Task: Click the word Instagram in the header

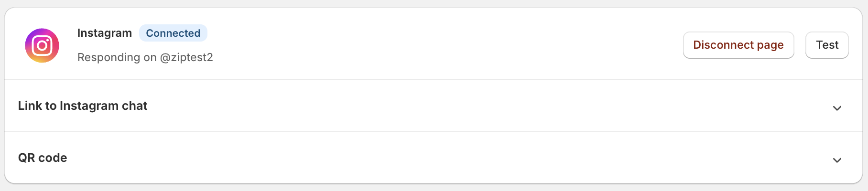Action: pos(104,33)
